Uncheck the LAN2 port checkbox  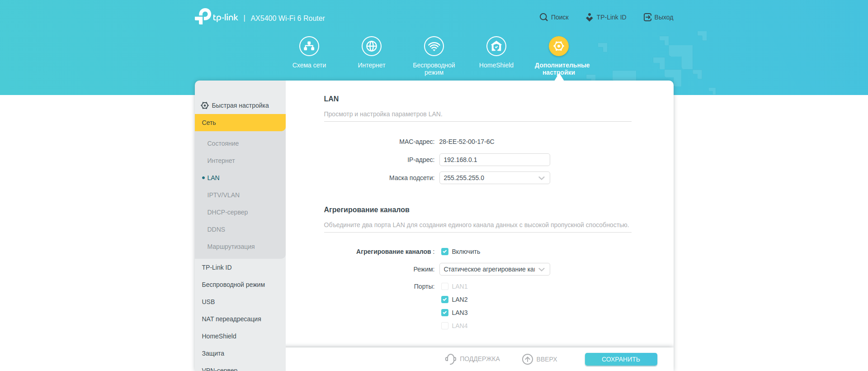pos(445,300)
